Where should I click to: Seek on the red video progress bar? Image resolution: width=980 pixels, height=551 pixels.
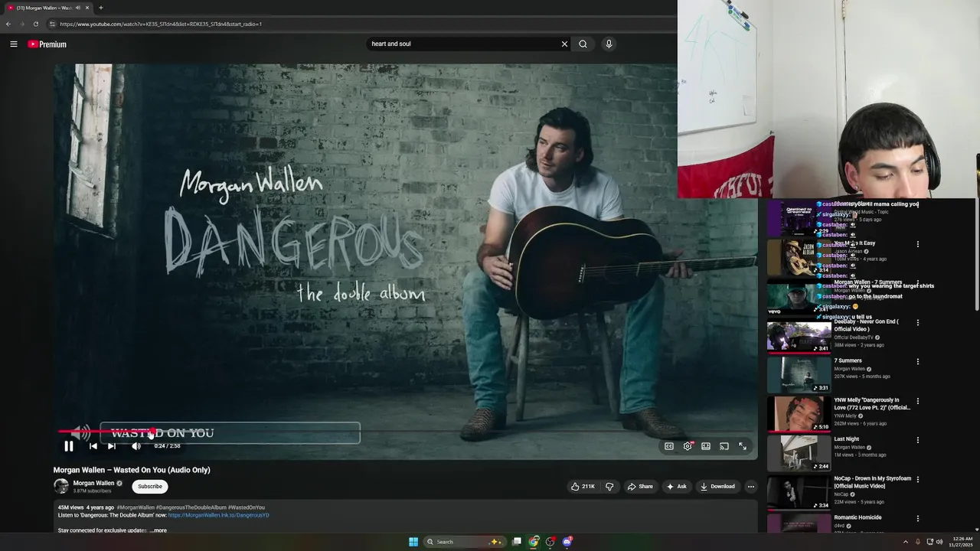406,431
